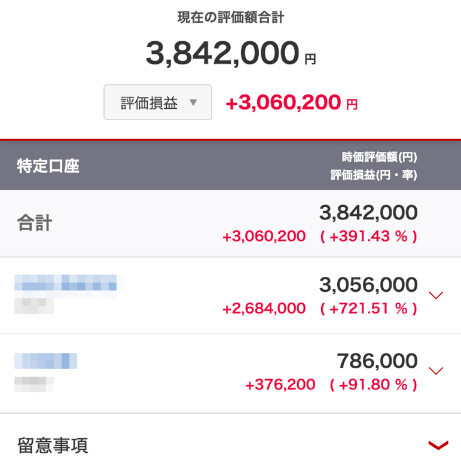The width and height of the screenshot is (461, 476).
Task: Click the 留意事項 heading text
Action: pos(53,446)
